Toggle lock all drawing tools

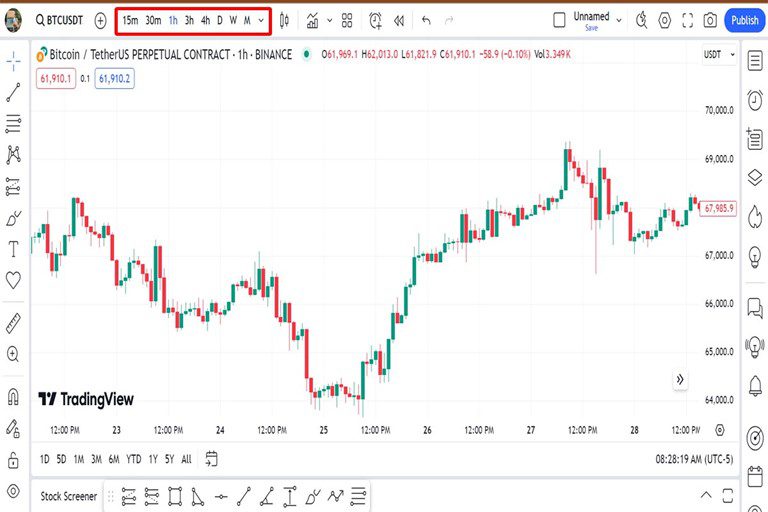click(x=14, y=461)
